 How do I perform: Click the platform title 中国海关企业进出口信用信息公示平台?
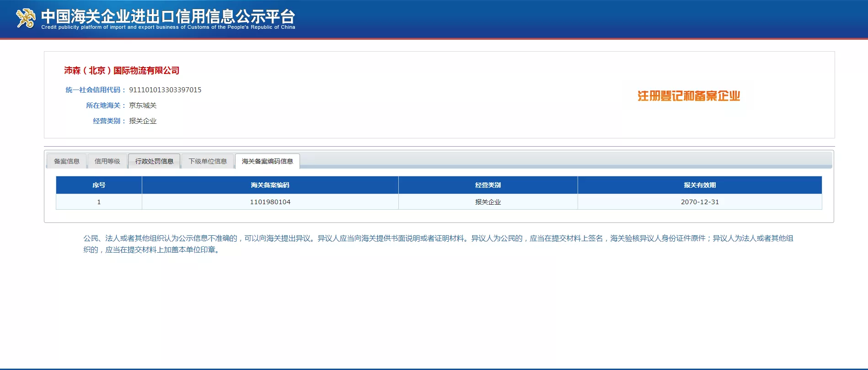(168, 16)
